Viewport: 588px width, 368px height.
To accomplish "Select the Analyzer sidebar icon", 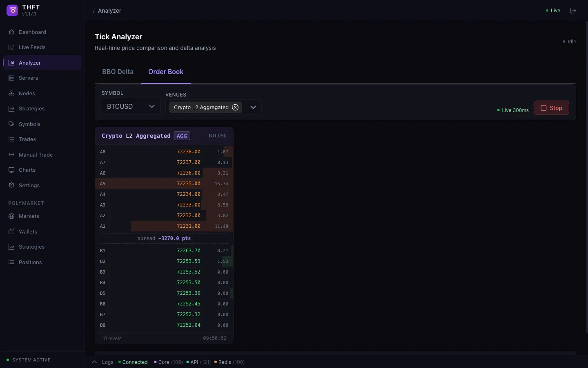I will 11,63.
